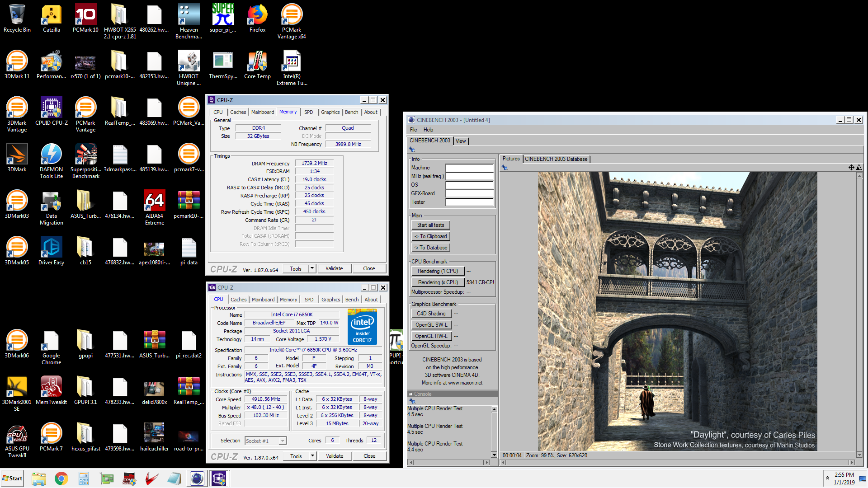Open the Recycle Bin desktop icon

pos(17,19)
